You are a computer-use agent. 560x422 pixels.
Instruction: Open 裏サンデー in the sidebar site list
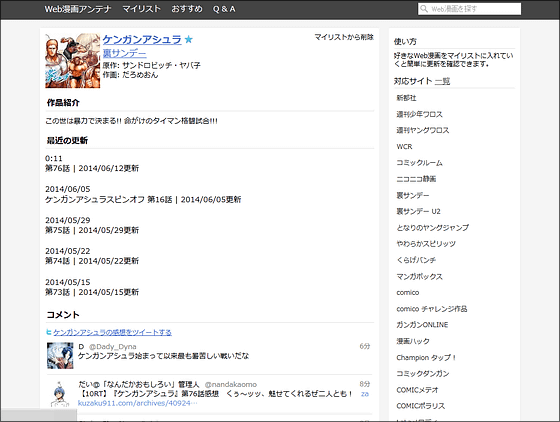[413, 195]
